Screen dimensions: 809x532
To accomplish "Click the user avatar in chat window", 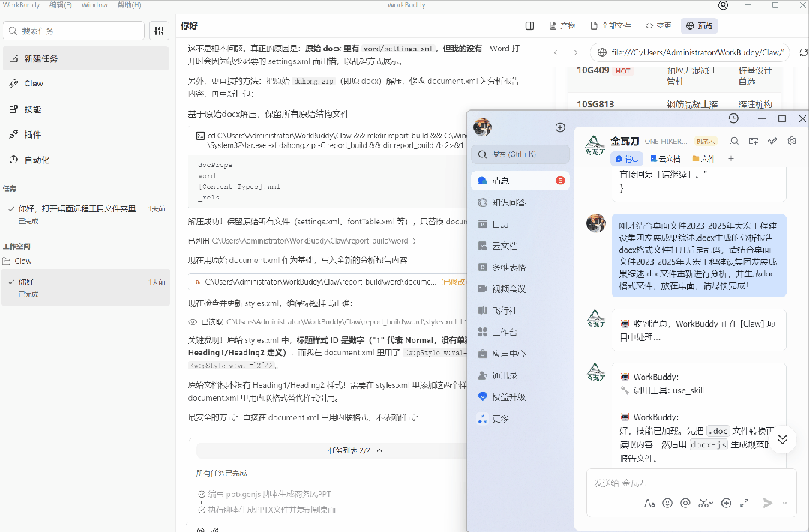I will (482, 127).
